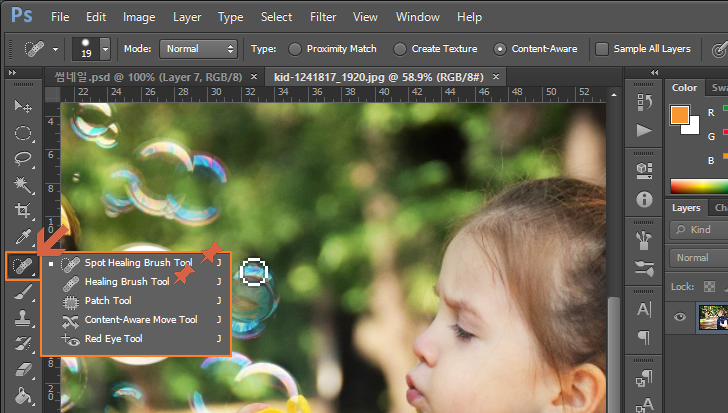Select Content-Aware radio button
728x413 pixels.
pyautogui.click(x=500, y=49)
